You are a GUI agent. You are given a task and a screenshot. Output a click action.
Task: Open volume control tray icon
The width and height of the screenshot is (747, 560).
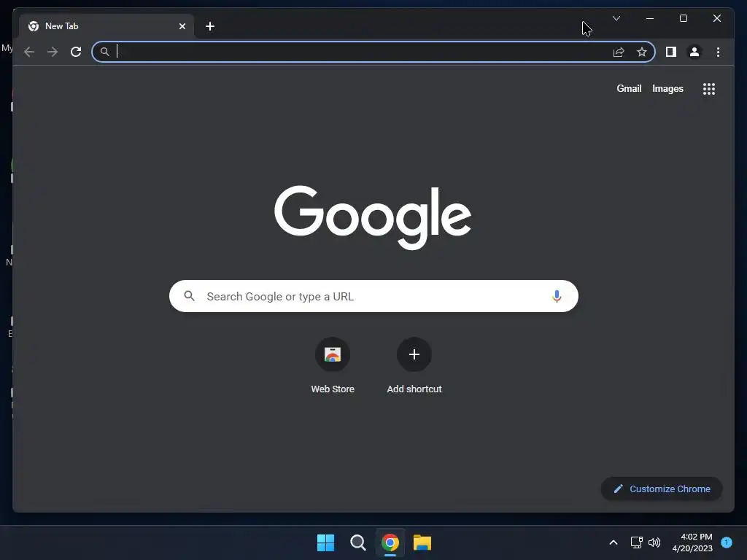point(654,542)
